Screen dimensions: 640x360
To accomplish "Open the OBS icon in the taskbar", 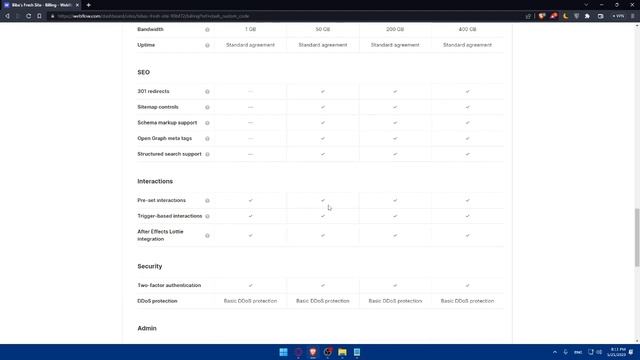I will pyautogui.click(x=327, y=352).
